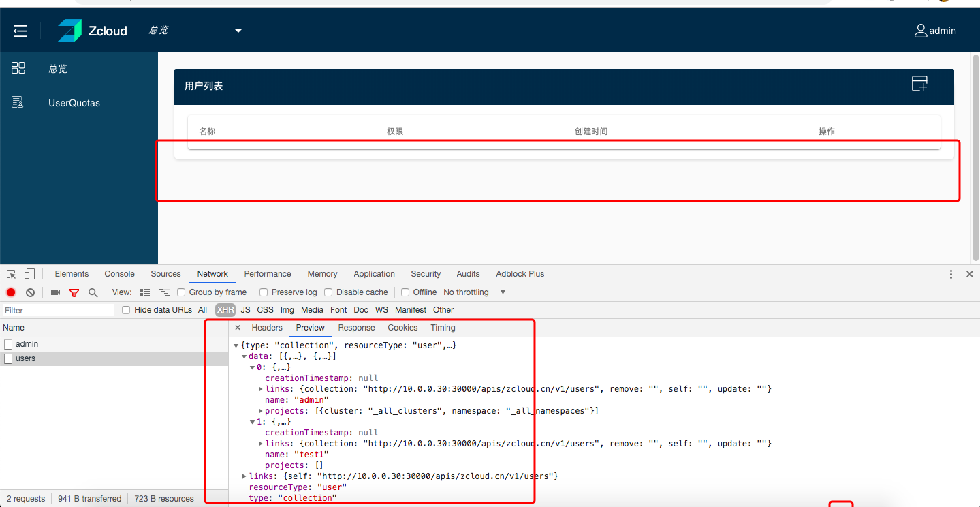Select the users request in Name list
This screenshot has width=980, height=507.
click(x=114, y=358)
